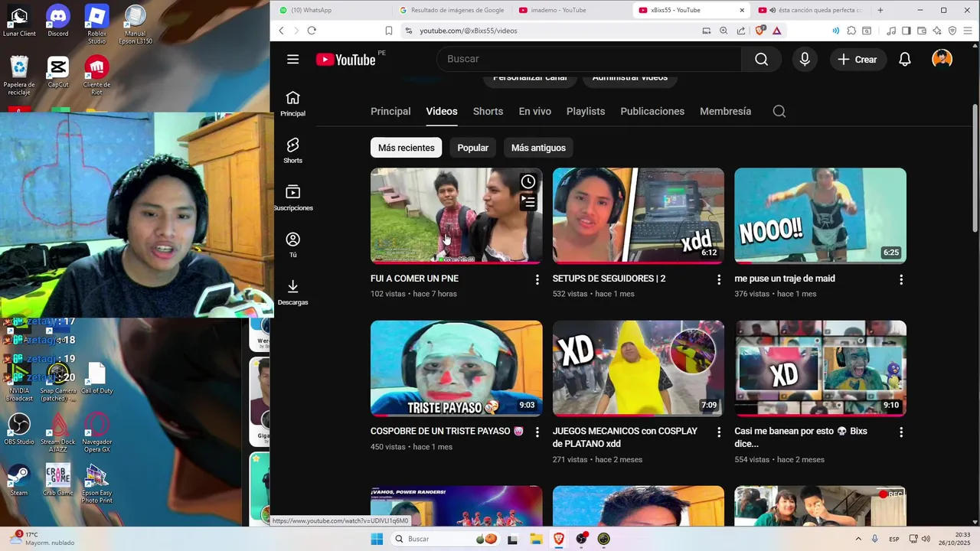Viewport: 980px width, 551px height.
Task: Open video title me puse un traje de maid
Action: 785,279
